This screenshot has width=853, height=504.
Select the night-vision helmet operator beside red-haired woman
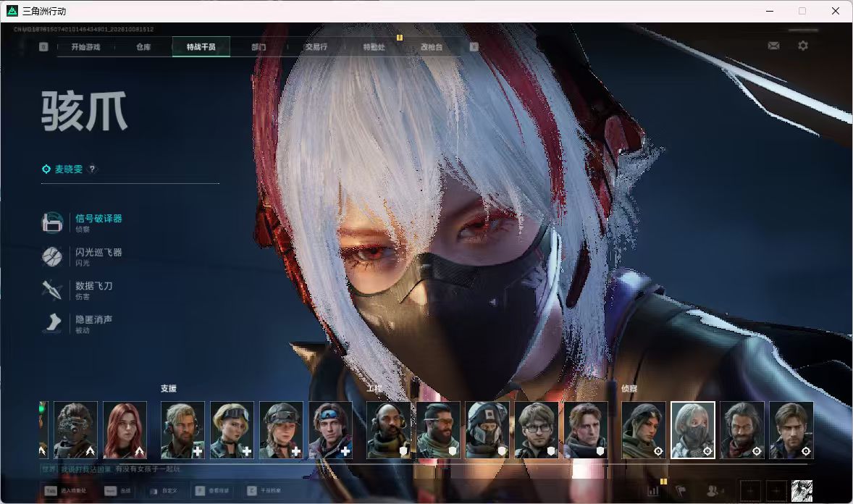click(x=75, y=430)
